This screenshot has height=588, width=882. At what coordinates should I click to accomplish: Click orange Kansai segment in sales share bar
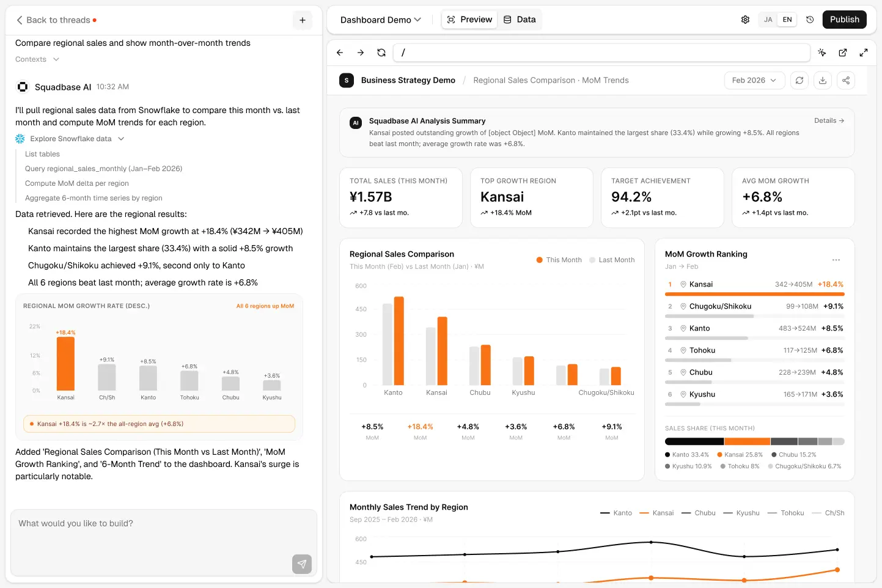point(748,441)
